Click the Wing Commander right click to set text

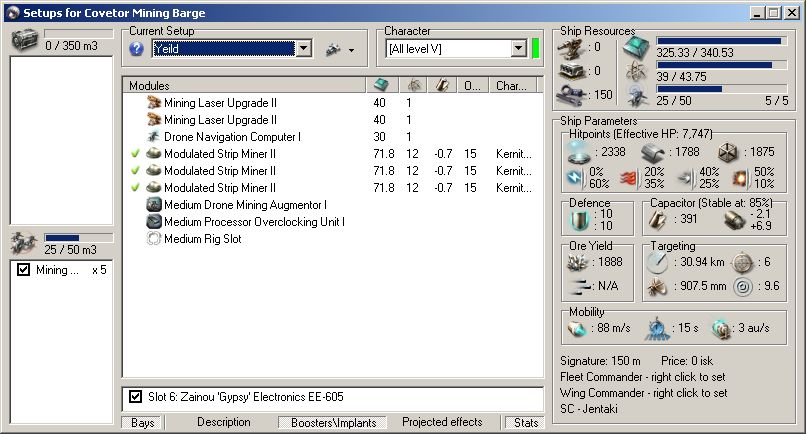pyautogui.click(x=644, y=393)
